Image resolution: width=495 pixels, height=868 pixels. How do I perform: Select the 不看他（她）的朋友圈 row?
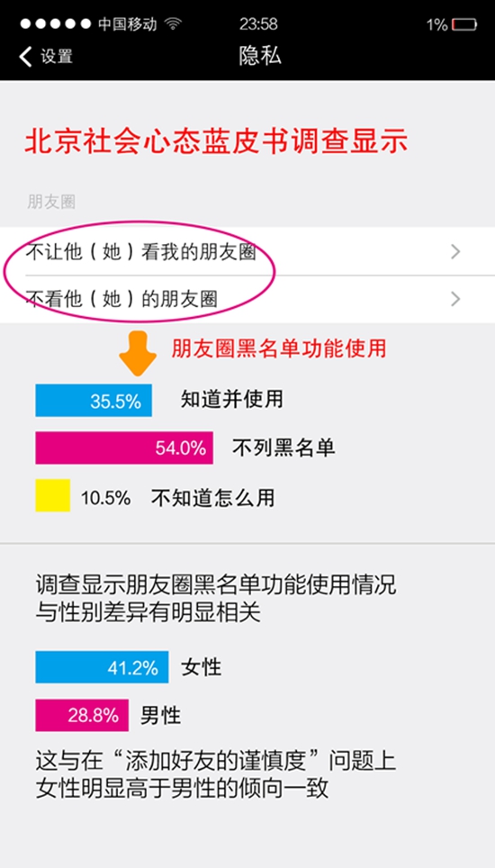coord(247,300)
